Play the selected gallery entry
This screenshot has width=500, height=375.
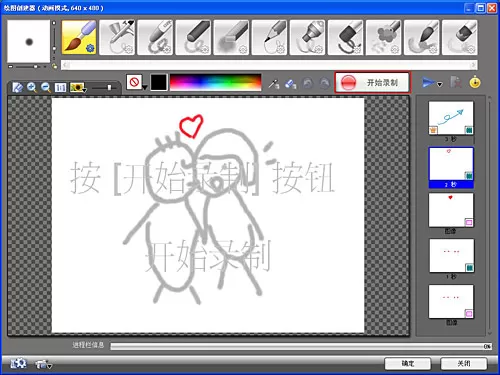coord(428,83)
